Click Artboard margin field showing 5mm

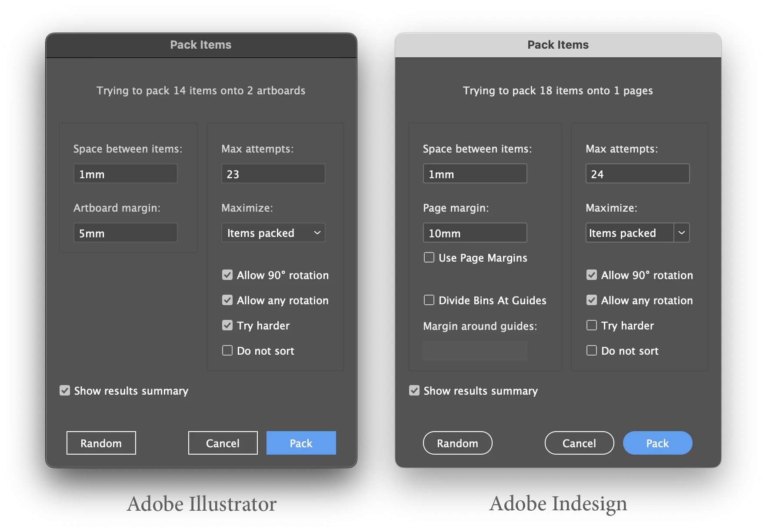[x=126, y=233]
